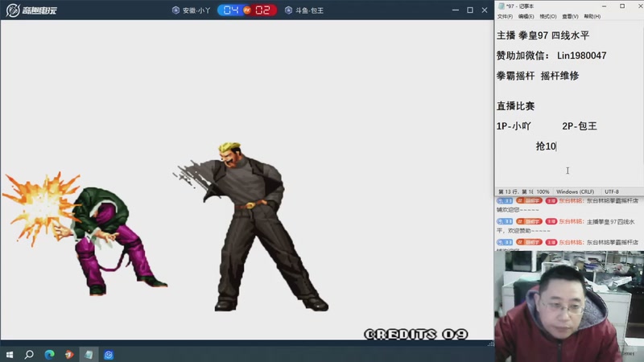
Task: Click the CREDITS 09 counter in game
Action: click(415, 334)
